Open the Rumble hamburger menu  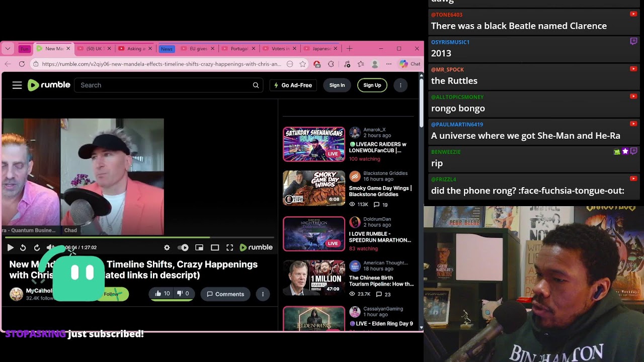pos(17,85)
